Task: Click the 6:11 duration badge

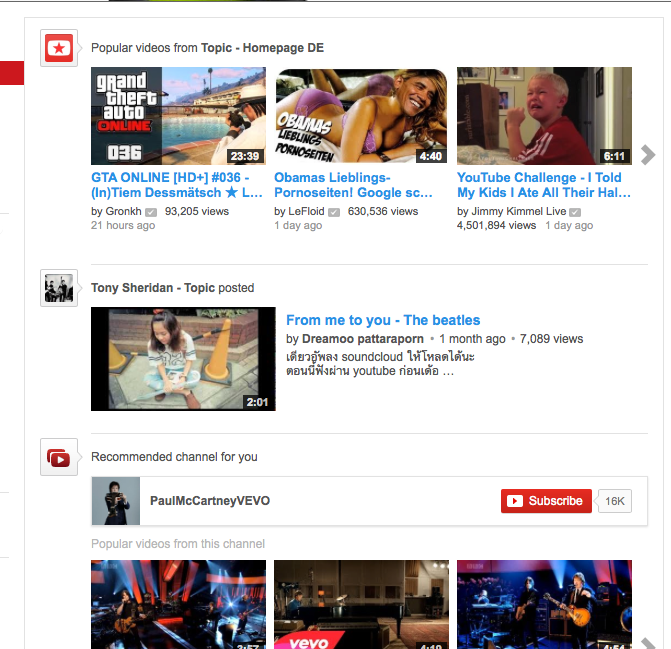Action: [x=615, y=156]
